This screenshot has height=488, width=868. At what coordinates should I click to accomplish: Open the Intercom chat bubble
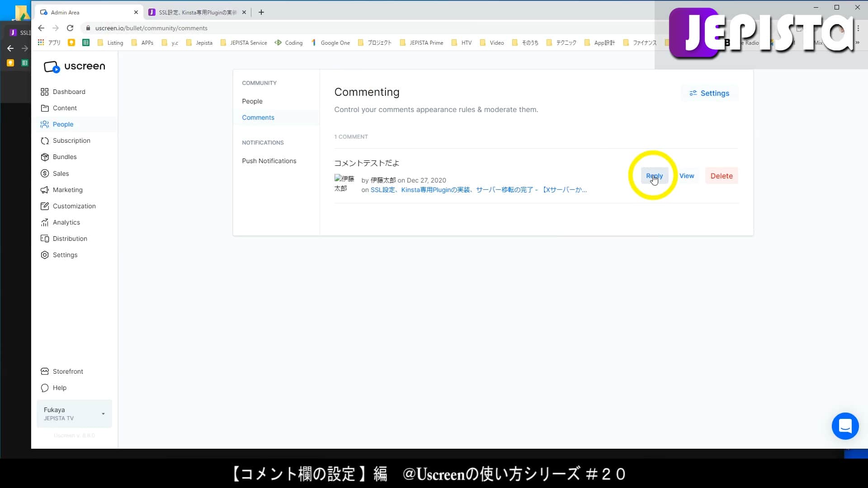click(x=845, y=426)
